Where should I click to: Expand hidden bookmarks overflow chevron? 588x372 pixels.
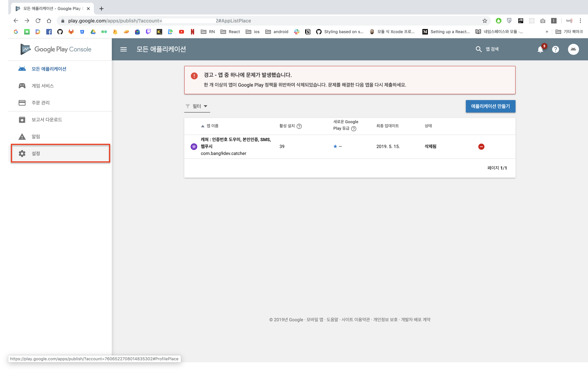pos(546,32)
